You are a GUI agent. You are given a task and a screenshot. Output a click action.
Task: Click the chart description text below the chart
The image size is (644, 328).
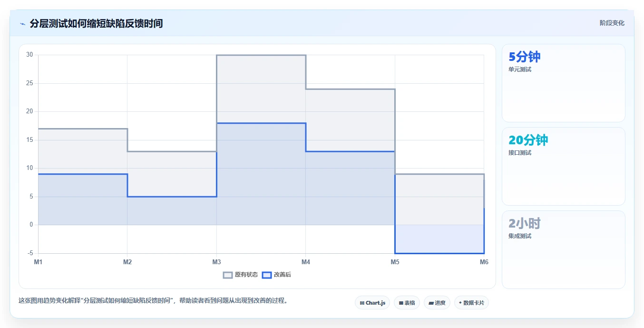(153, 301)
